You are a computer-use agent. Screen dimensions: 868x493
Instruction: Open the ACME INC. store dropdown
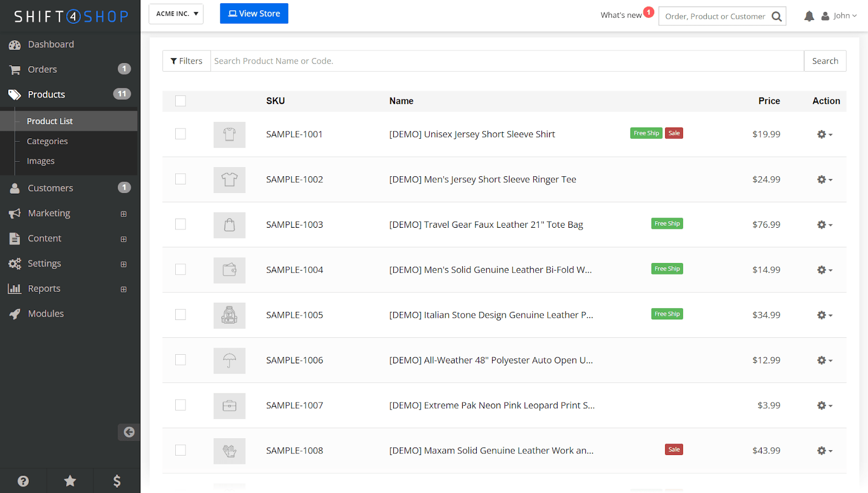point(176,14)
